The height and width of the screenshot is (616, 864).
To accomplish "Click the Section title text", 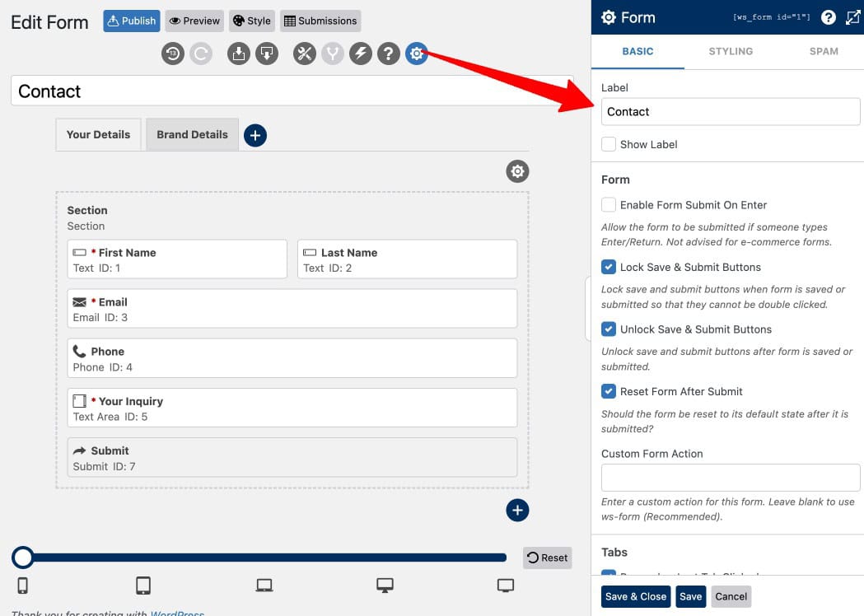I will (87, 210).
